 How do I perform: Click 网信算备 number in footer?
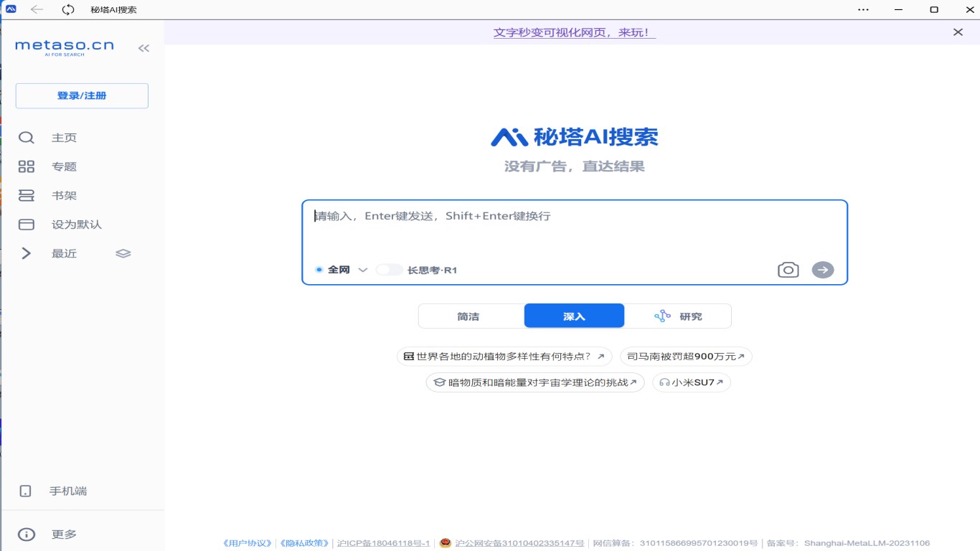pos(675,543)
